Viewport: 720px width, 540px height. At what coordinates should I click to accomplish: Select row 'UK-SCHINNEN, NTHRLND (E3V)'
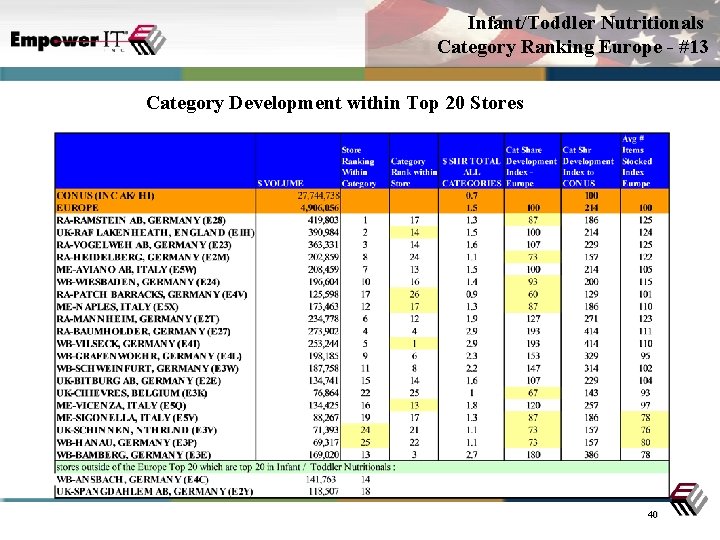(x=362, y=430)
